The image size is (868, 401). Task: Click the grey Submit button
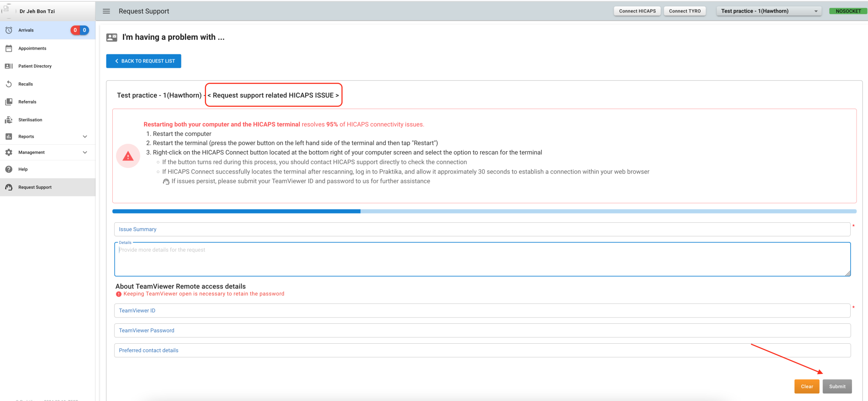point(837,387)
